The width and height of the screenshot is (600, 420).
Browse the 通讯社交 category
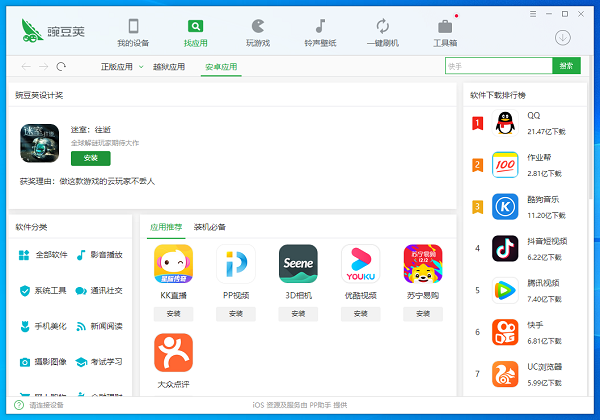coord(99,291)
